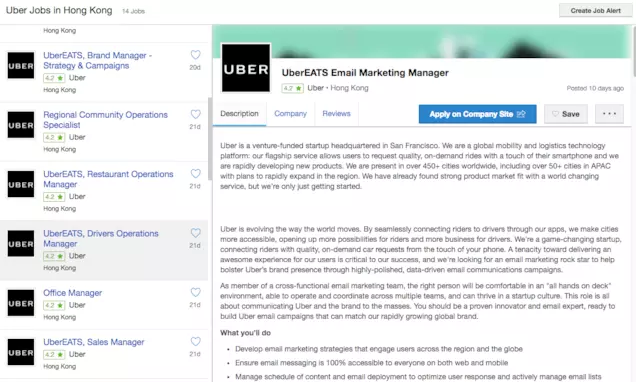636x382 pixels.
Task: Click job list scrollbar thumb
Action: coord(210,139)
